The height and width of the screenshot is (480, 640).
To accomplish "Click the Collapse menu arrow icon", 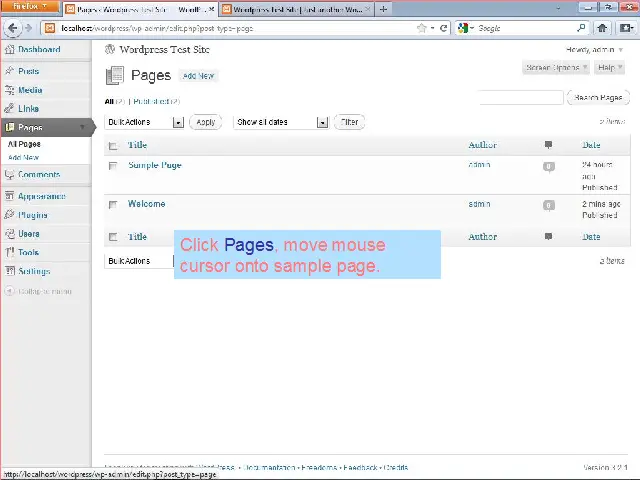I will [9, 291].
